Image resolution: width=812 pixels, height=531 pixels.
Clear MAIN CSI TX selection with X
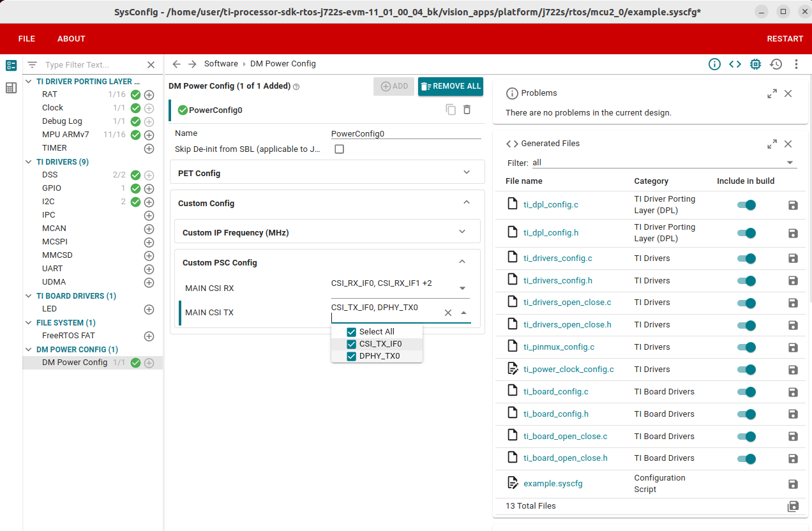(x=447, y=312)
